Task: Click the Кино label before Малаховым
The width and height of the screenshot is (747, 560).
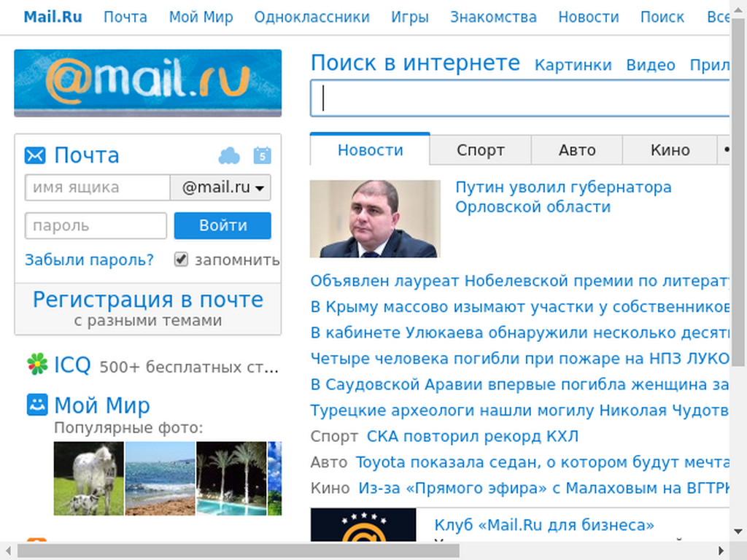Action: tap(330, 488)
